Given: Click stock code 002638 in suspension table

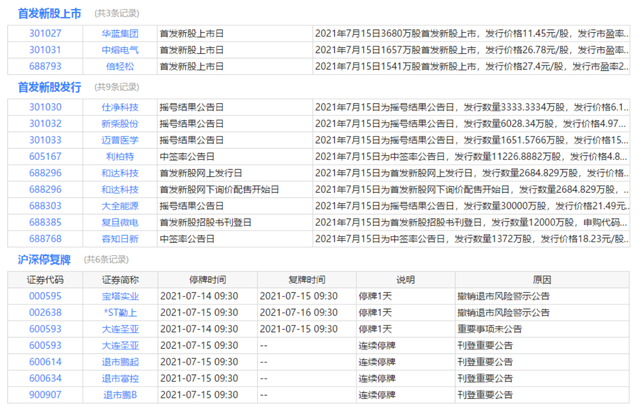Looking at the screenshot, I should pyautogui.click(x=45, y=312).
